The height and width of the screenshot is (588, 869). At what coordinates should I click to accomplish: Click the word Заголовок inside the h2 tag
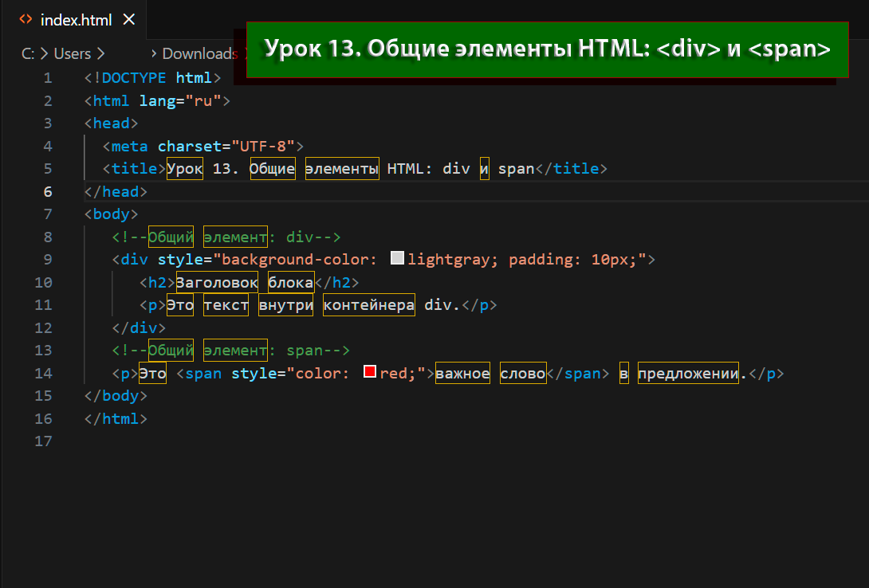click(x=217, y=282)
